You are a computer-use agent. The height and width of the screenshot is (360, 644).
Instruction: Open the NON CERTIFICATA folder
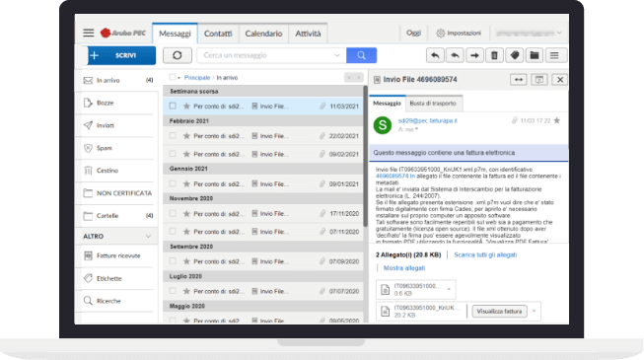pos(118,193)
